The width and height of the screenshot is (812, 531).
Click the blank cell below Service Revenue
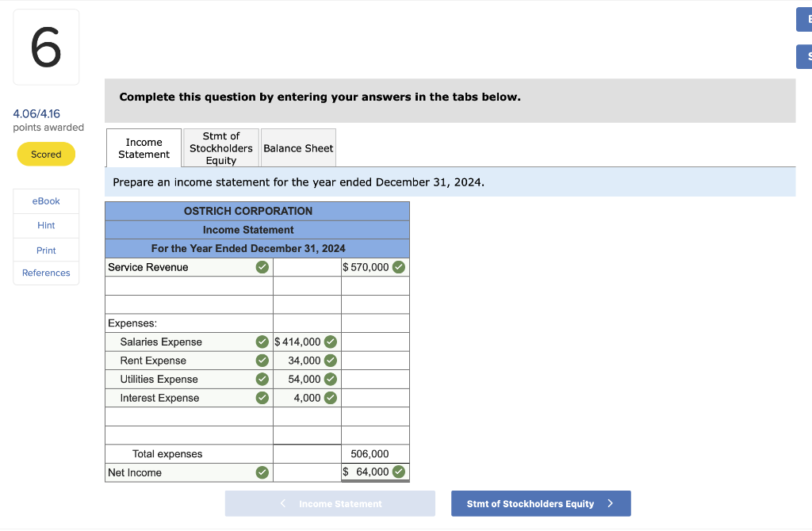point(188,285)
